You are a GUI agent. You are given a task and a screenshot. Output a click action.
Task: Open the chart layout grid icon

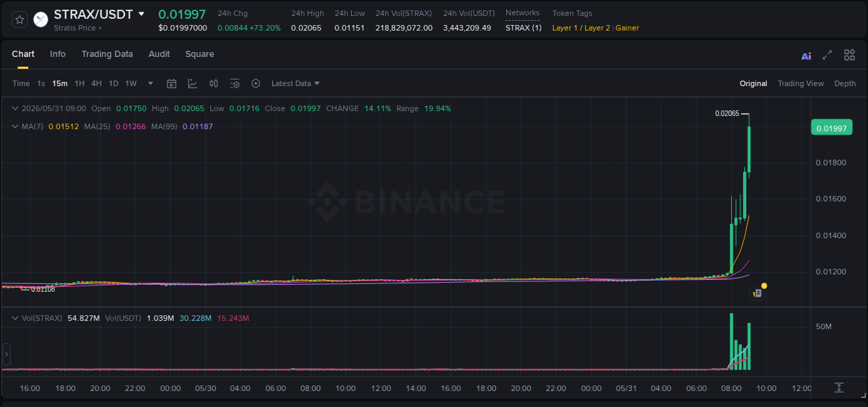[x=849, y=55]
